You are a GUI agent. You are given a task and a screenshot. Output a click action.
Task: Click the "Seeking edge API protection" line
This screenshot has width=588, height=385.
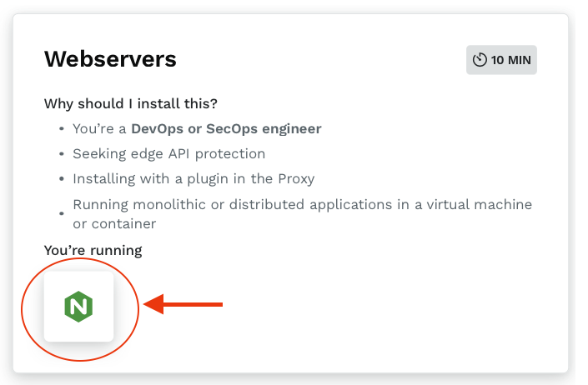[x=168, y=154]
